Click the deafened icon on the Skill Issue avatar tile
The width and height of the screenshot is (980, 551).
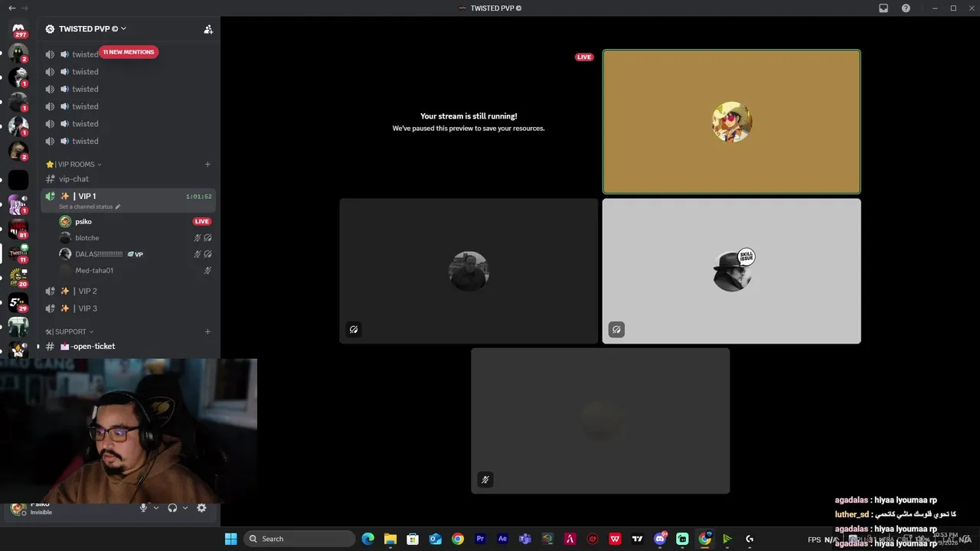pyautogui.click(x=616, y=330)
